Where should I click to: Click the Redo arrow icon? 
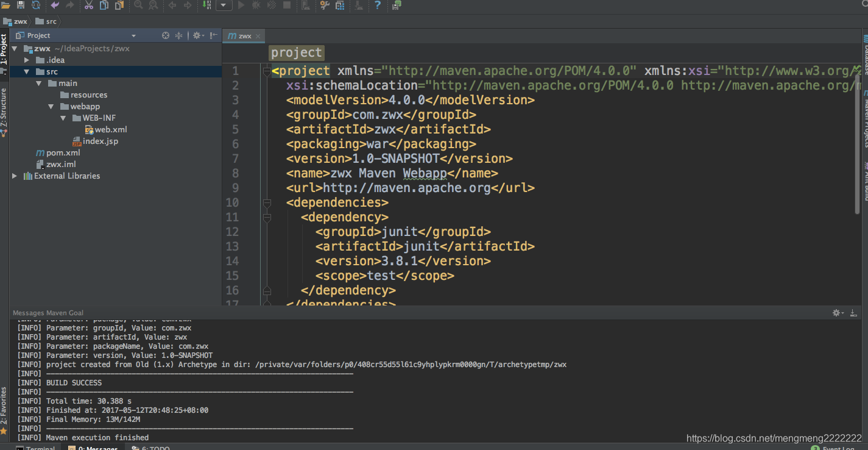pyautogui.click(x=70, y=5)
